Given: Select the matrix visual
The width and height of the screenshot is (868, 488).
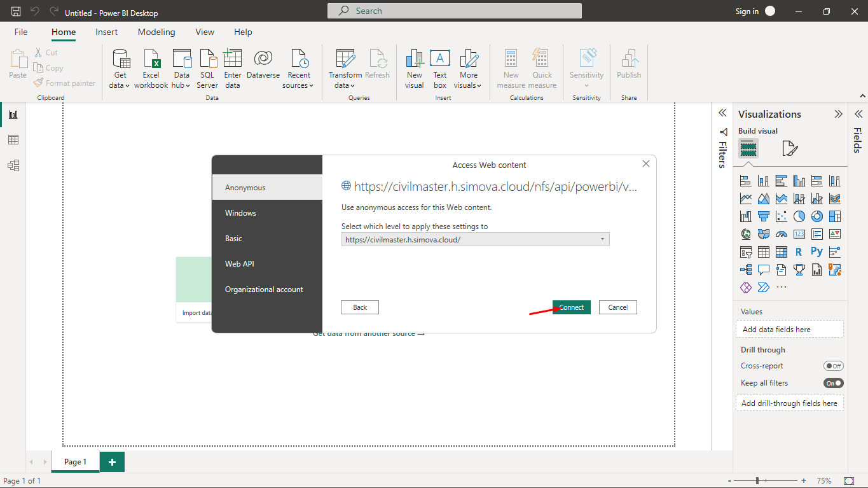Looking at the screenshot, I should 782,252.
